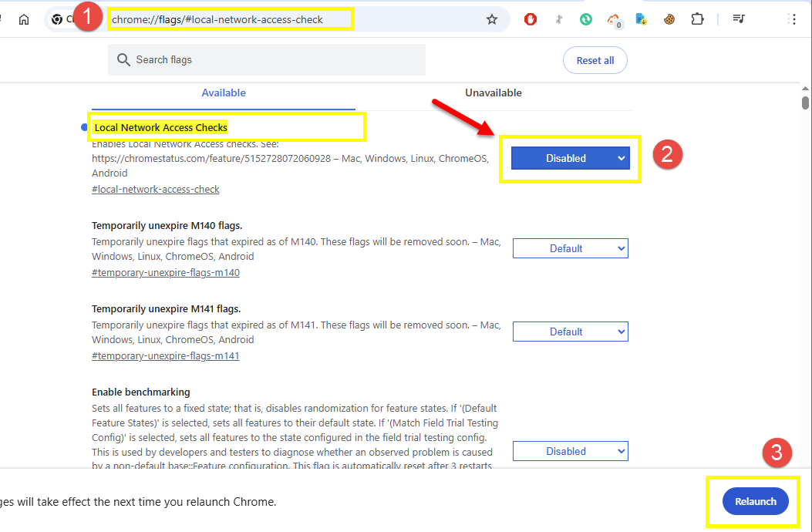Open the red stop-hand ad blocker extension

click(x=531, y=20)
